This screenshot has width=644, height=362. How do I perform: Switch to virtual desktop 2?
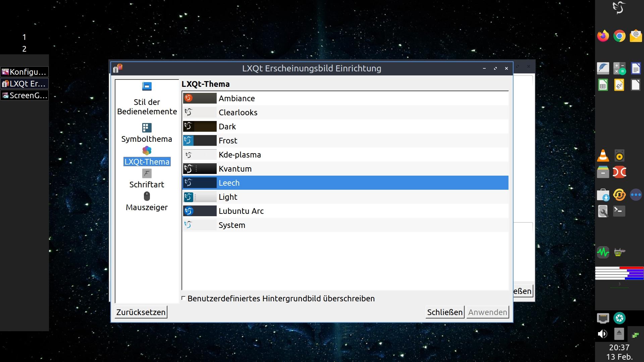click(x=24, y=49)
